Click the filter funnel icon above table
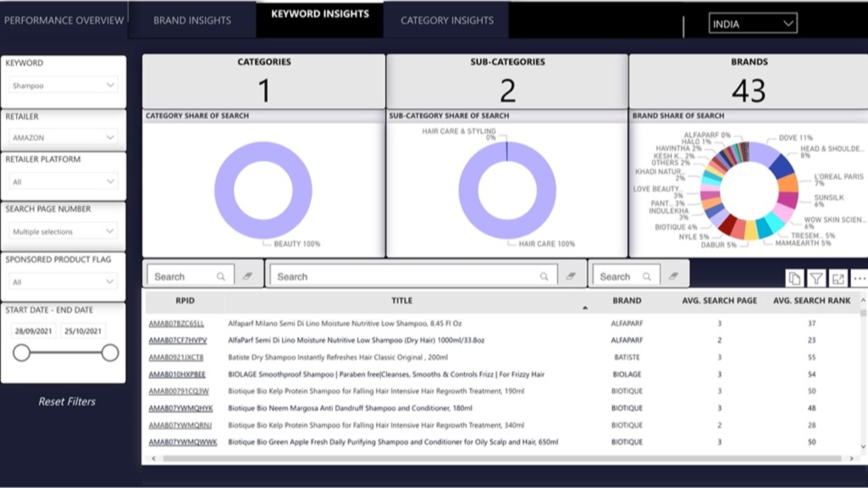Viewport: 868px width, 488px height. pos(816,279)
